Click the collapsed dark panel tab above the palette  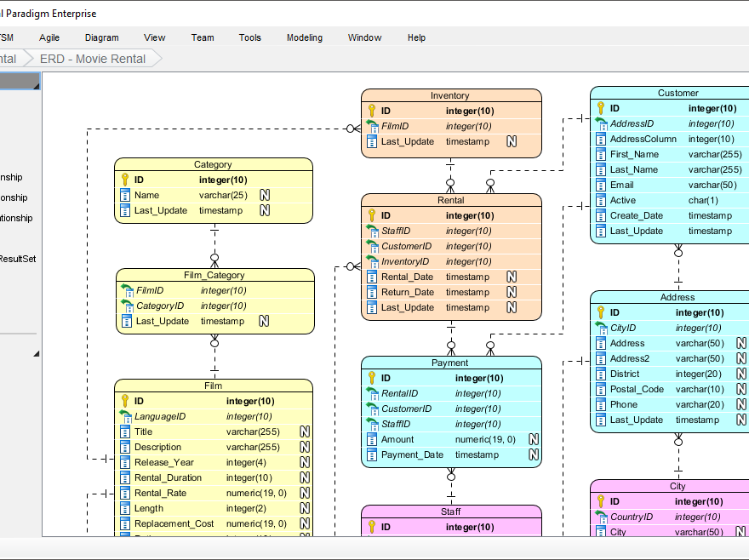pyautogui.click(x=19, y=81)
